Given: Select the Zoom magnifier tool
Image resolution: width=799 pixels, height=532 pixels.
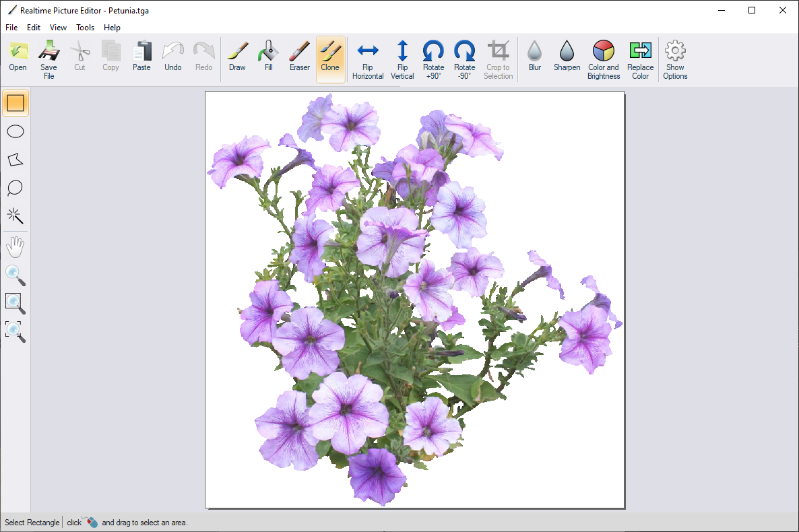Looking at the screenshot, I should click(x=15, y=275).
